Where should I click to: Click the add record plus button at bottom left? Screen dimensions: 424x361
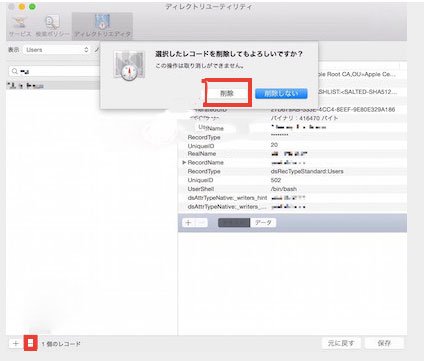click(x=16, y=343)
